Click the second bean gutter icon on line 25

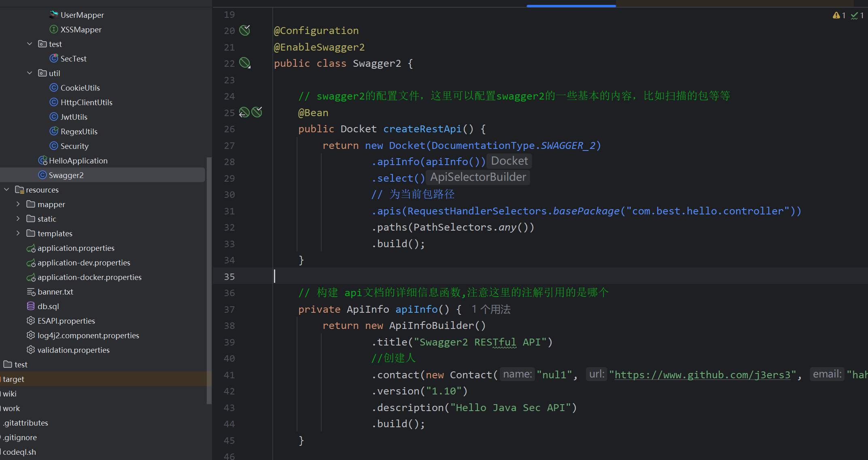coord(257,112)
